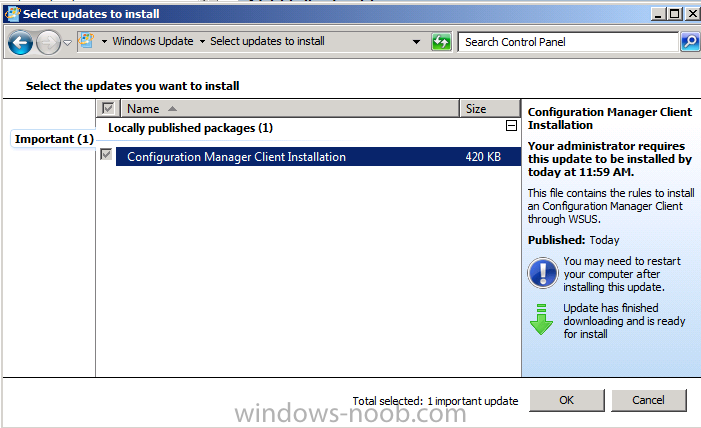Click the Size column header

490,109
